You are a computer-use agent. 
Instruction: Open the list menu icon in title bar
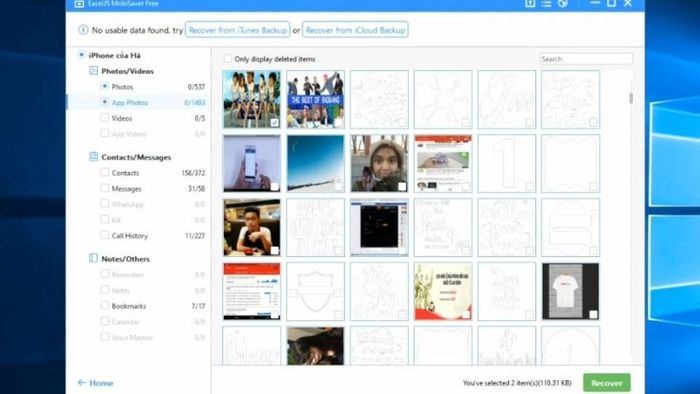click(x=546, y=3)
